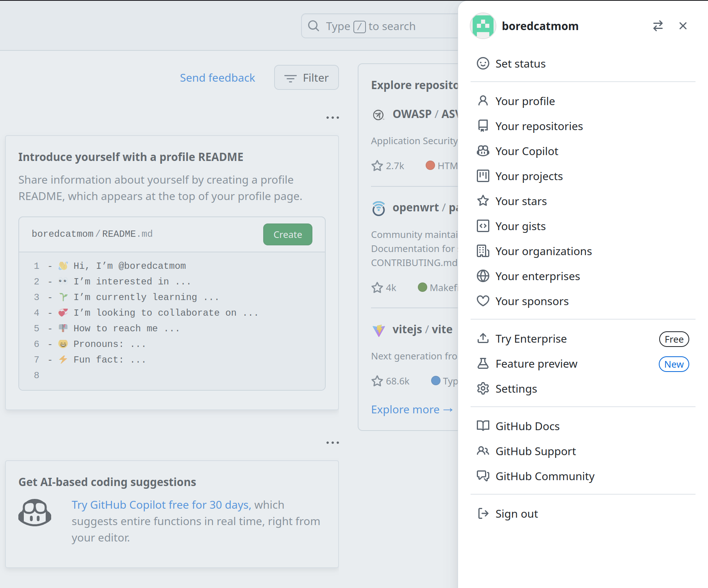Select Your projects
Viewport: 708px width, 588px height.
click(x=583, y=176)
